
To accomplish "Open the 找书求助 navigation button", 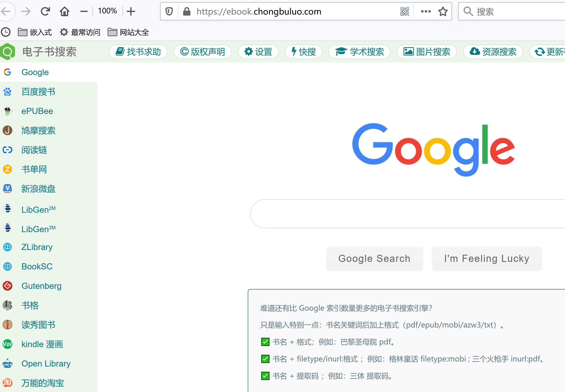I will coord(138,52).
